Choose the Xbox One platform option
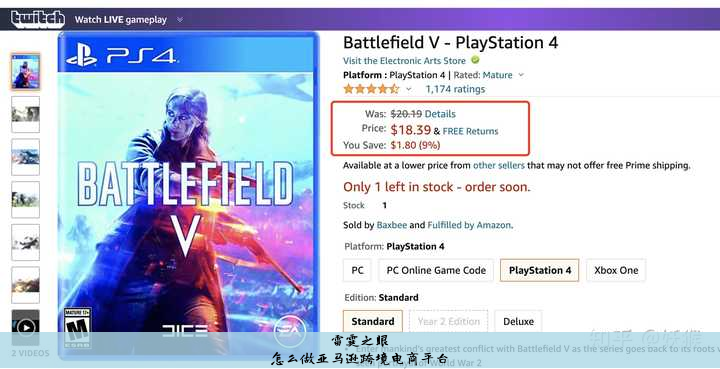This screenshot has width=720, height=369. coord(616,270)
